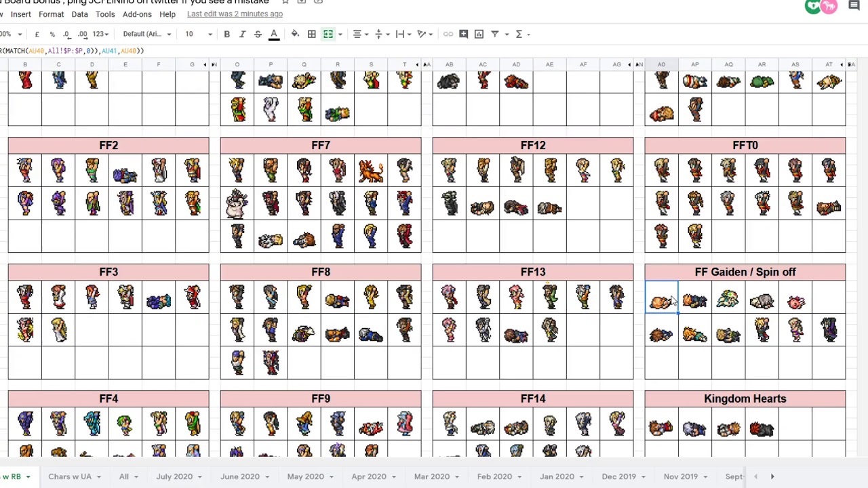The width and height of the screenshot is (868, 488).
Task: Open the Data menu
Action: click(79, 14)
